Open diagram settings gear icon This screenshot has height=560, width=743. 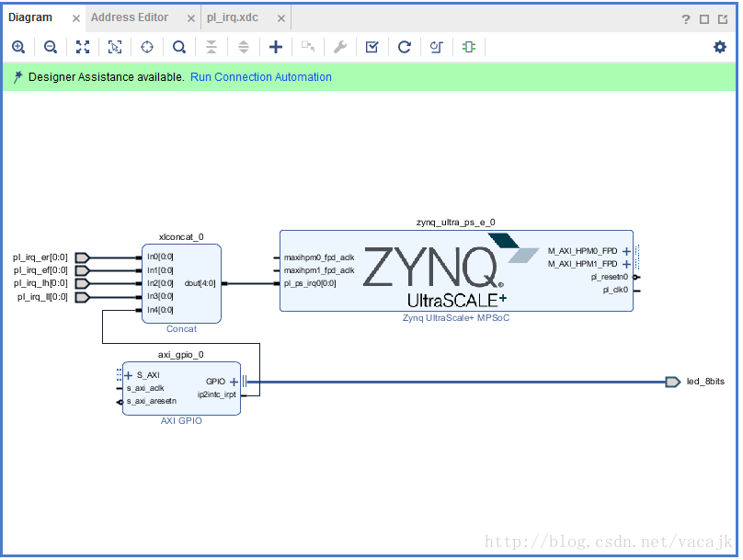click(720, 47)
